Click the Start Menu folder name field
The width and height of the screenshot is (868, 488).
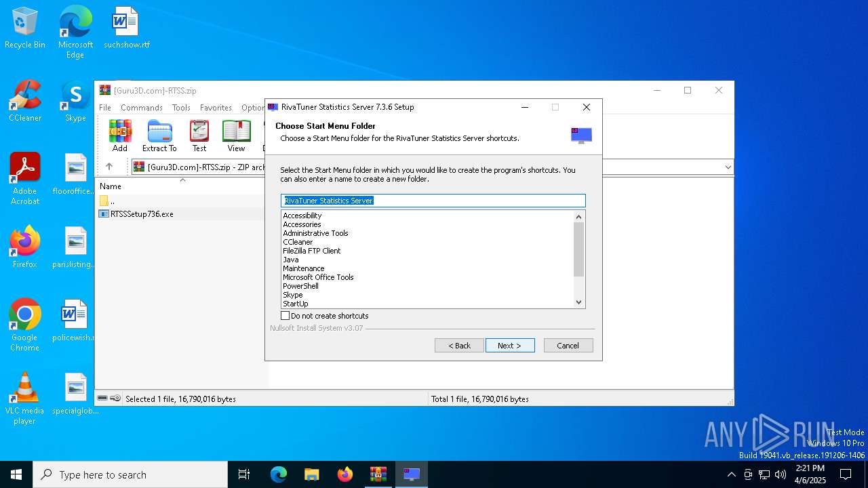tap(433, 201)
